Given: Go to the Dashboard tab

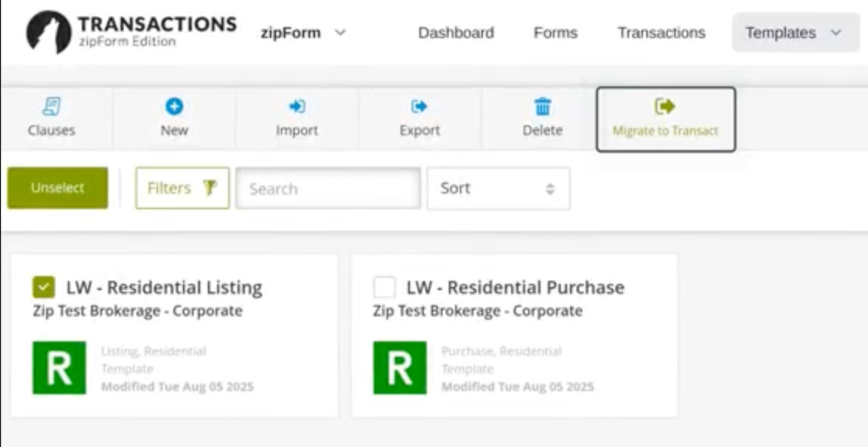Looking at the screenshot, I should (x=456, y=33).
